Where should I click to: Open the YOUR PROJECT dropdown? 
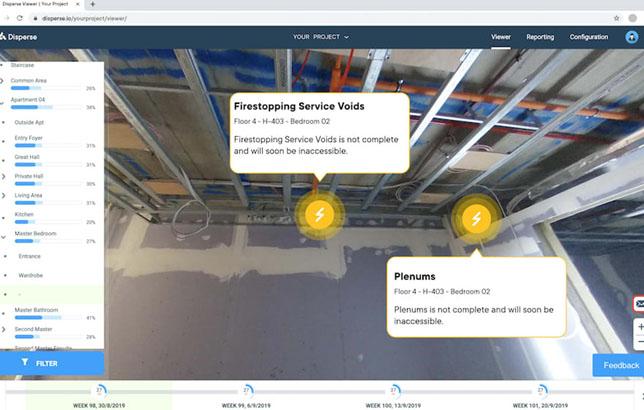point(321,37)
